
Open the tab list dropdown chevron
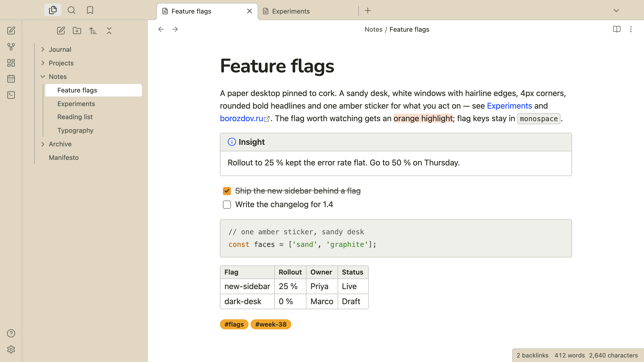[x=616, y=11]
